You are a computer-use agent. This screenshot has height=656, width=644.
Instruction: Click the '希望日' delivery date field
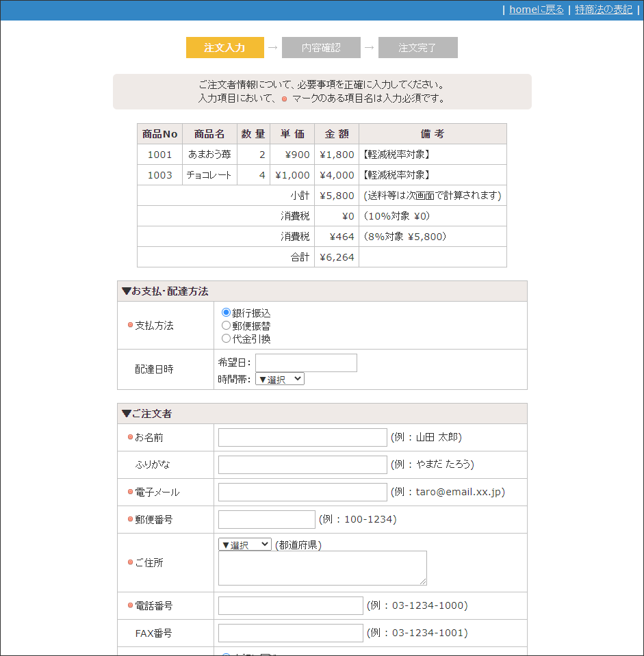click(306, 363)
